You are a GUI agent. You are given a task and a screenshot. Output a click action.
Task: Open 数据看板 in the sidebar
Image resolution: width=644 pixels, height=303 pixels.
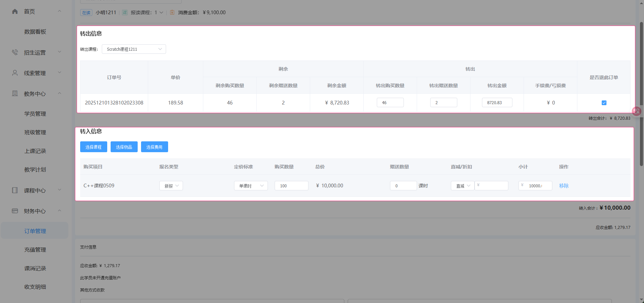pos(35,32)
